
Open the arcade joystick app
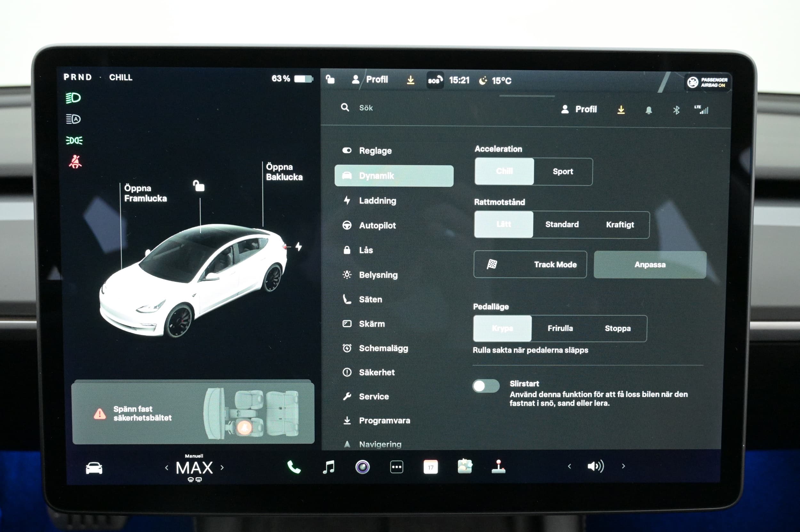pyautogui.click(x=498, y=466)
